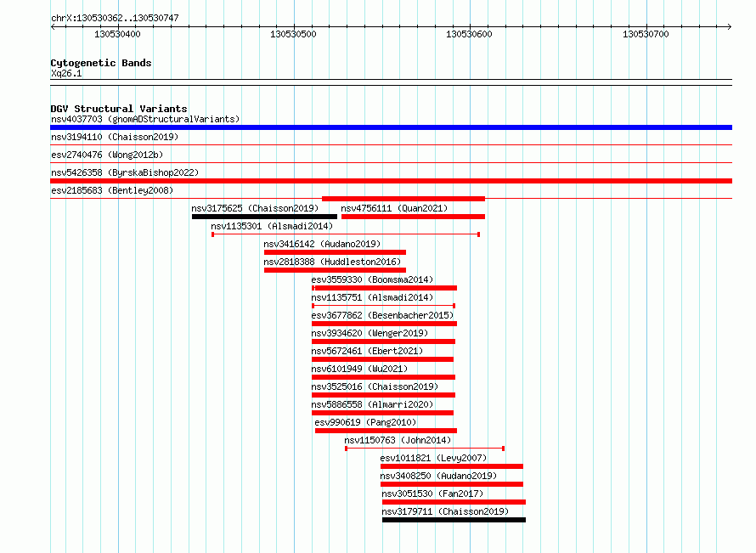This screenshot has height=553, width=756.
Task: Select the red nsv3408250 variant bar
Action: click(x=452, y=484)
